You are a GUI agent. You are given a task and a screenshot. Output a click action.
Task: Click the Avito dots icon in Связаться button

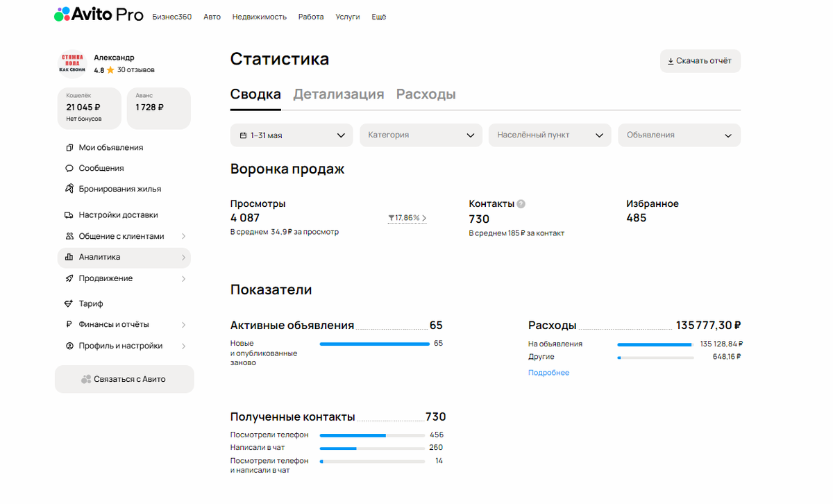[86, 379]
